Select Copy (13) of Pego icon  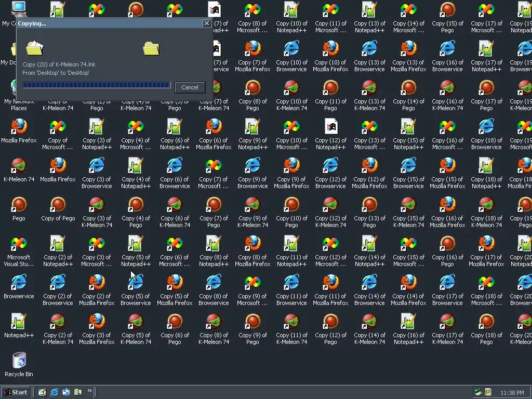pos(369,204)
